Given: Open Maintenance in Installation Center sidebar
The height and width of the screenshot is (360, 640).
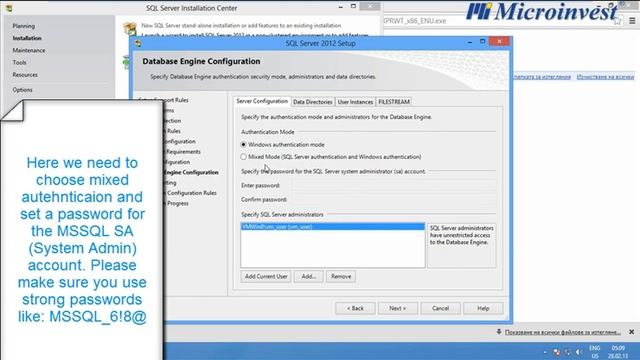Looking at the screenshot, I should point(29,50).
